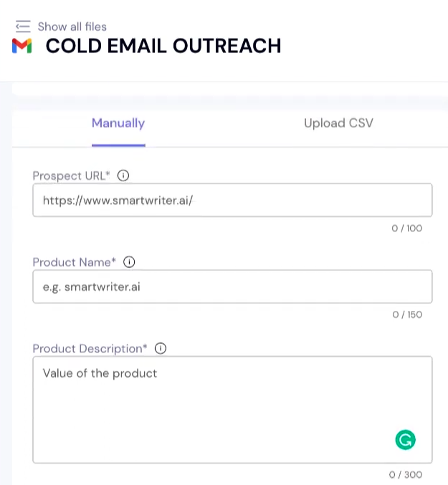Screen dimensions: 448x485
Task: Click the Prospect URL info icon
Action: (x=123, y=176)
